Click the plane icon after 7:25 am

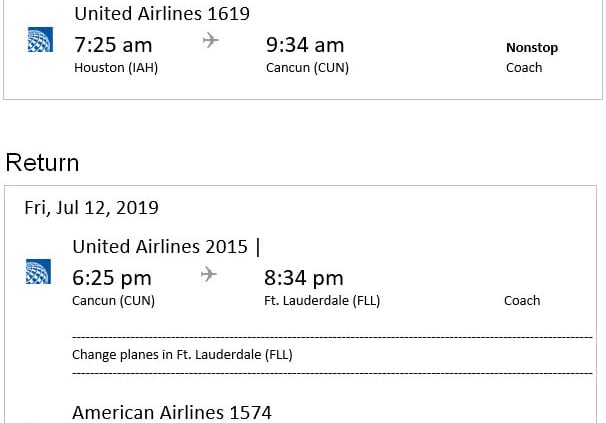coord(209,41)
